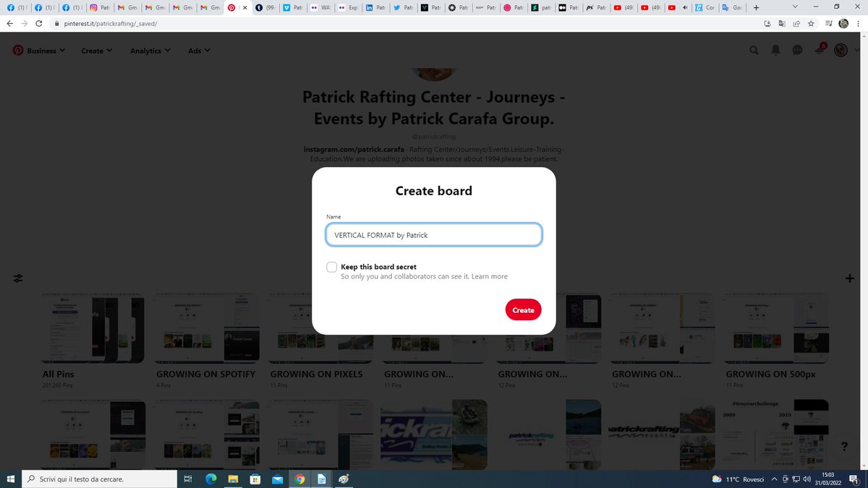
Task: Click the share page icon in address bar
Action: (x=796, y=23)
